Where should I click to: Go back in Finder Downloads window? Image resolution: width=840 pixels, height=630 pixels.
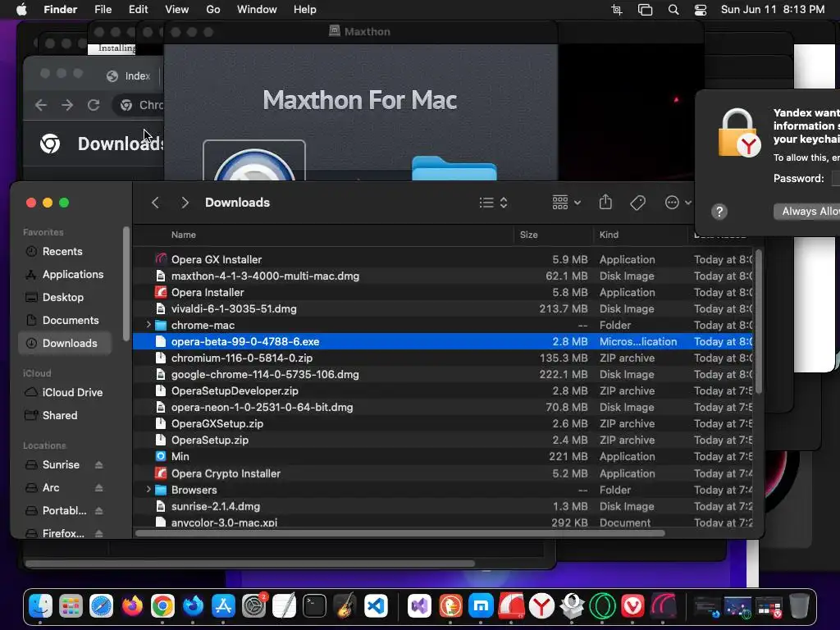pyautogui.click(x=155, y=203)
